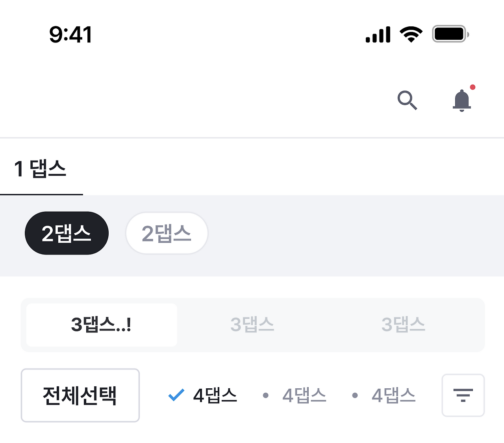Tap the blue checkmark beside 4댑스

point(176,395)
